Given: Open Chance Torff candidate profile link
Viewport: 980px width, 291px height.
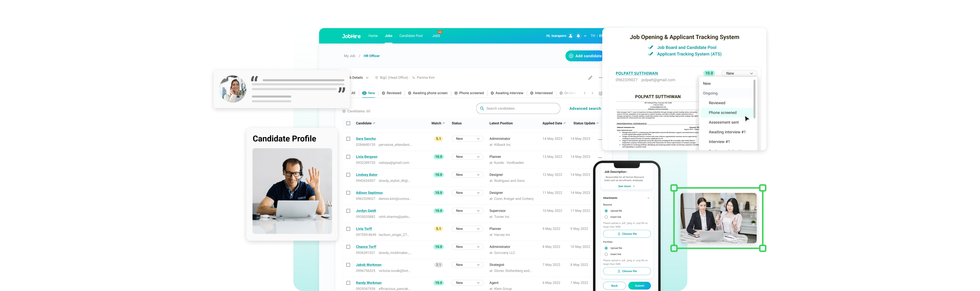Looking at the screenshot, I should click(366, 247).
